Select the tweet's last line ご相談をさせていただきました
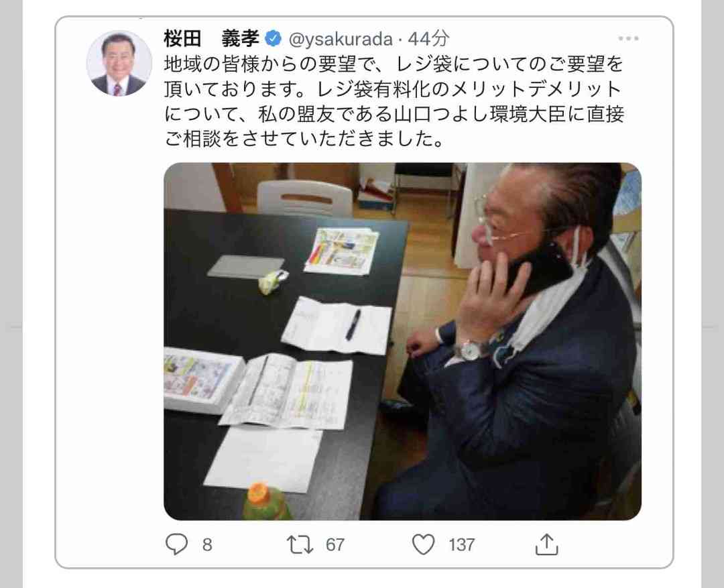 [304, 139]
